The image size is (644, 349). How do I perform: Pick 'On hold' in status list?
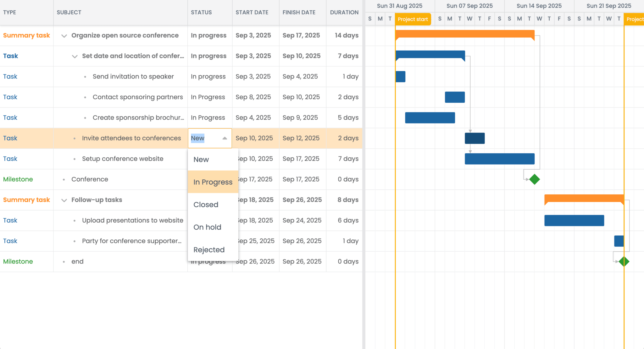[207, 227]
